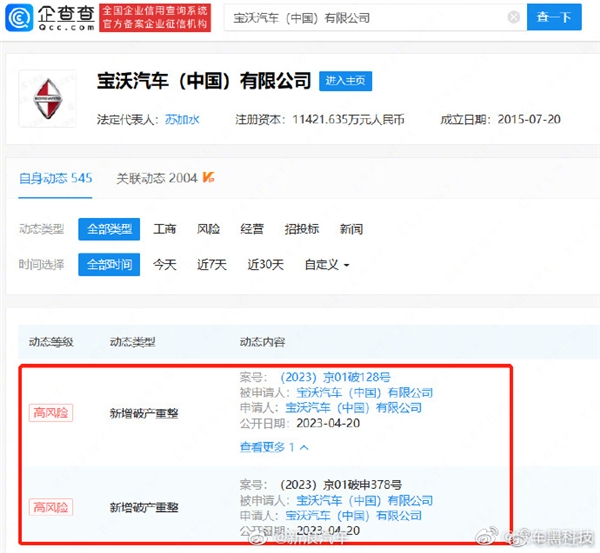This screenshot has height=553, width=600.
Task: Click the red 全国企业信用查询系统 banner
Action: tap(155, 18)
